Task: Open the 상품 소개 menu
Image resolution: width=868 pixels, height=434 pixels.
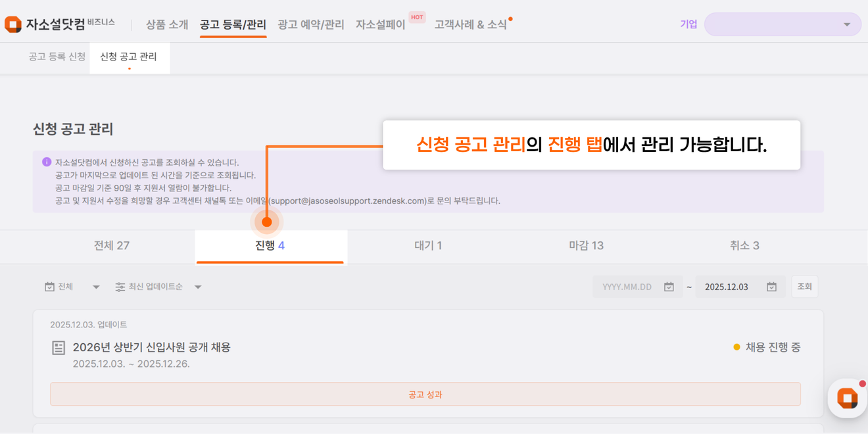Action: point(167,24)
